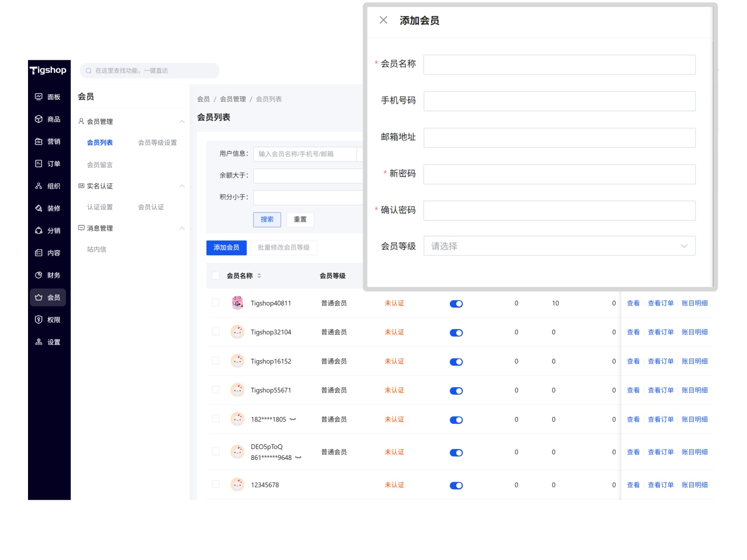Collapse the 会员管理 menu section

[182, 122]
